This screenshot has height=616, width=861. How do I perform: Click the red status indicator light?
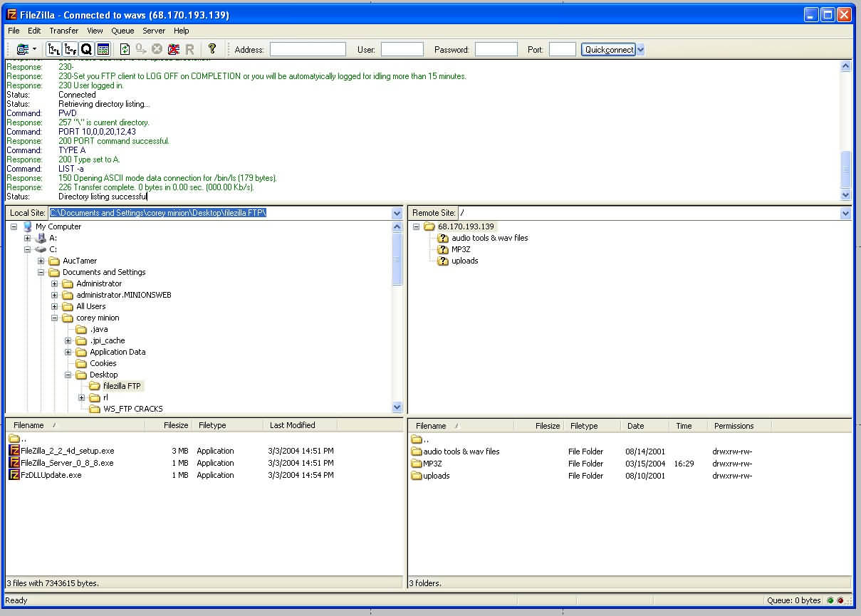(x=840, y=600)
